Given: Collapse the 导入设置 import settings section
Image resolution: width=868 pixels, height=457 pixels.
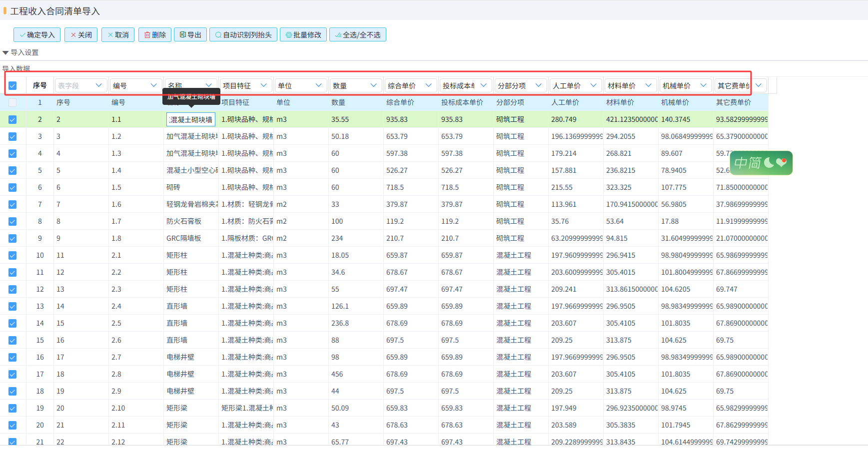Looking at the screenshot, I should point(20,52).
